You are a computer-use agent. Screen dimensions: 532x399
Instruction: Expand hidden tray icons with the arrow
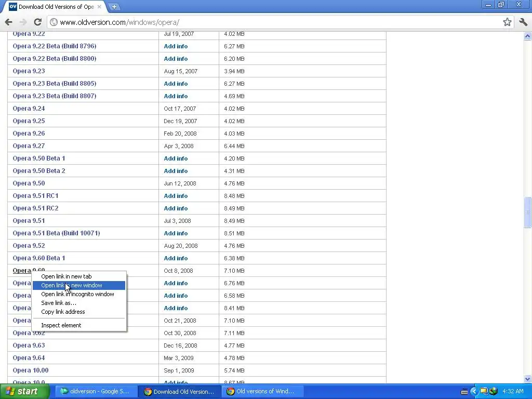(474, 392)
